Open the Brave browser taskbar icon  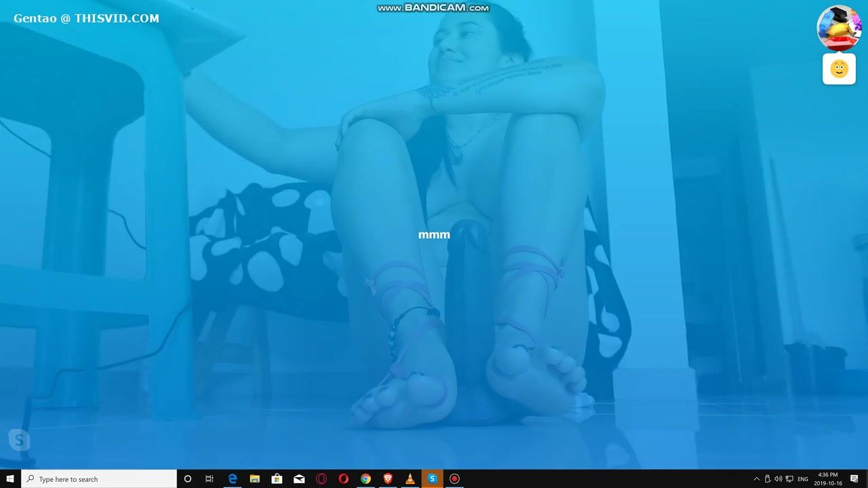pos(388,479)
